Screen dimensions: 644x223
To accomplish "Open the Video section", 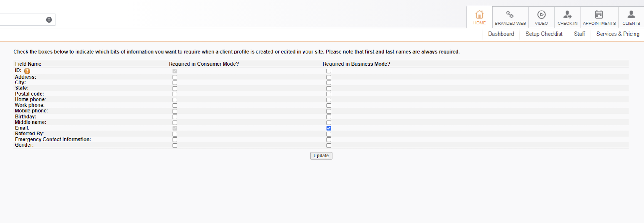I will [541, 18].
